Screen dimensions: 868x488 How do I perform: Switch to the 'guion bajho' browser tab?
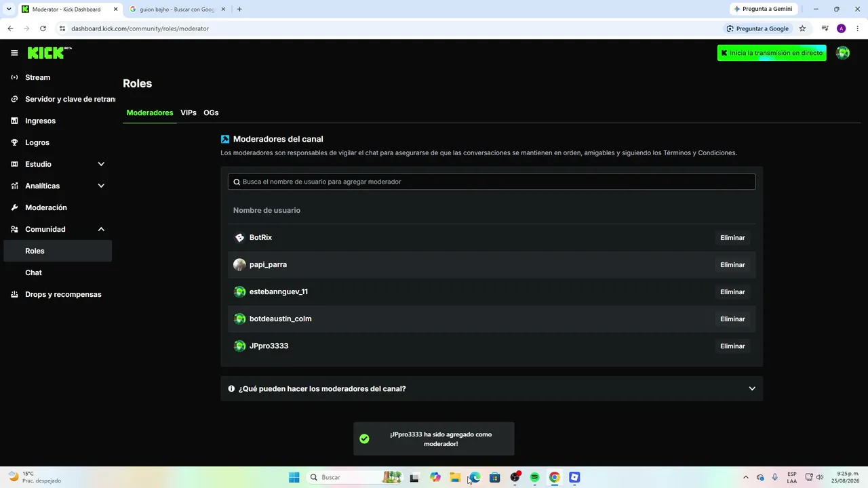pos(176,9)
